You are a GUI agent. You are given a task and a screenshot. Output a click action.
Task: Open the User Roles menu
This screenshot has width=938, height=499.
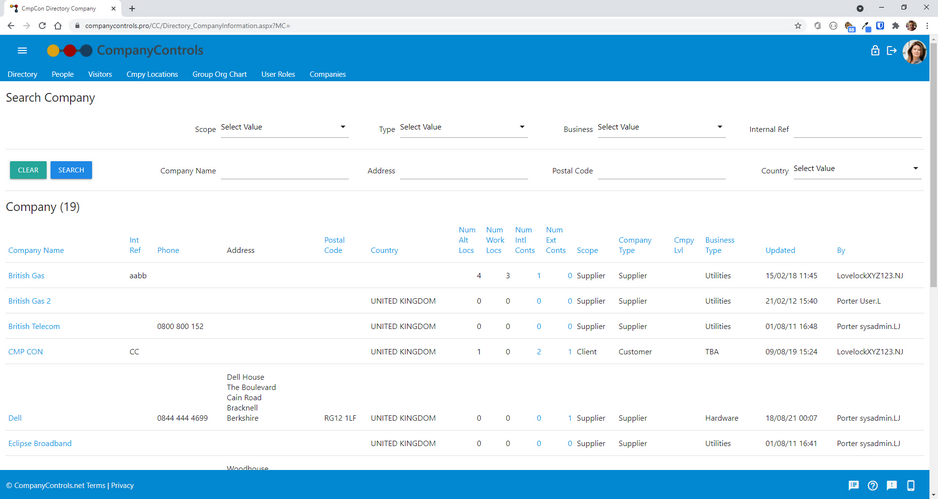tap(278, 74)
